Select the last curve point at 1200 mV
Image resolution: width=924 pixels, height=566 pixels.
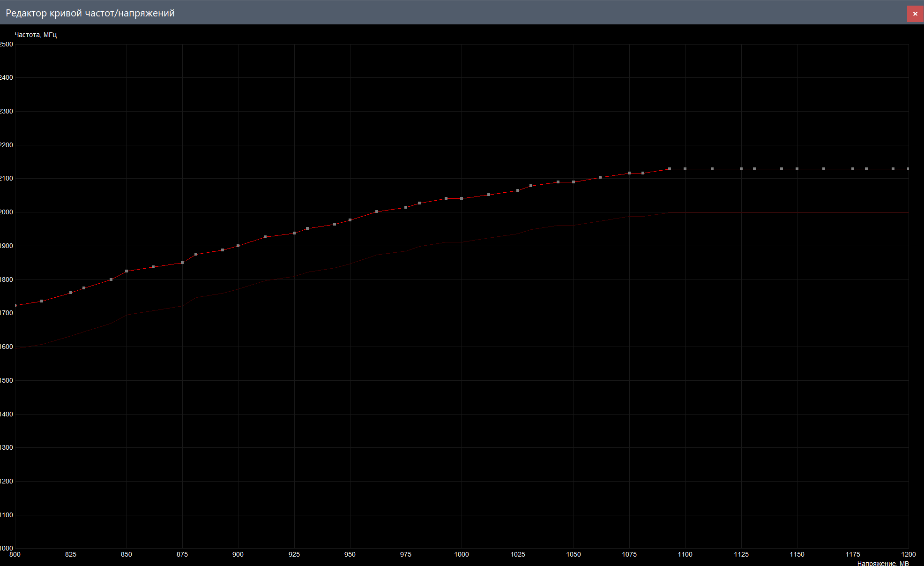[x=908, y=169]
